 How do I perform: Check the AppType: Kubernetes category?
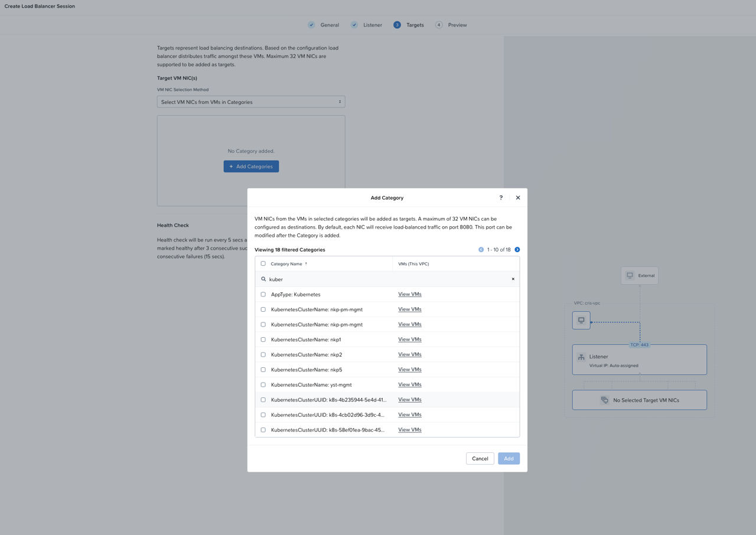click(263, 294)
